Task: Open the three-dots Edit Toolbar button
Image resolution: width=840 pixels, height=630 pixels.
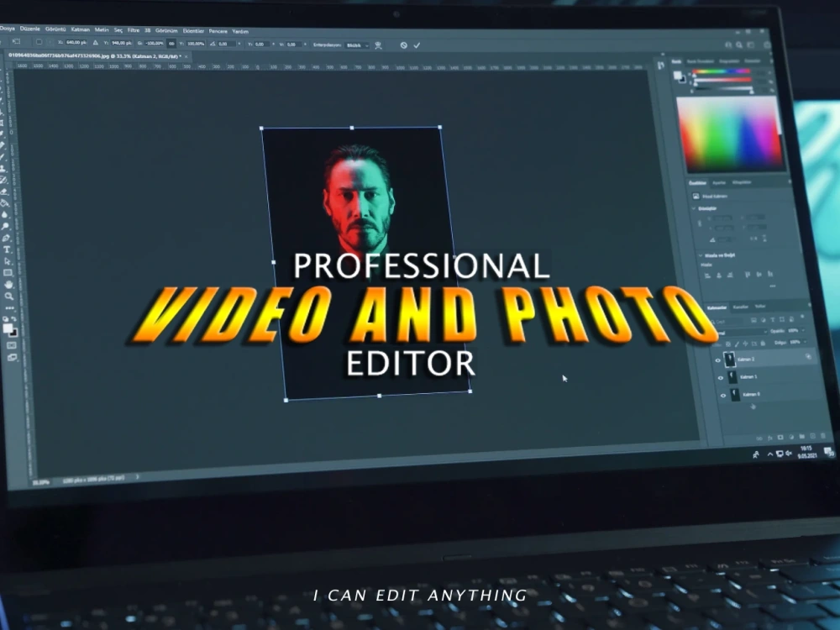Action: coord(9,308)
